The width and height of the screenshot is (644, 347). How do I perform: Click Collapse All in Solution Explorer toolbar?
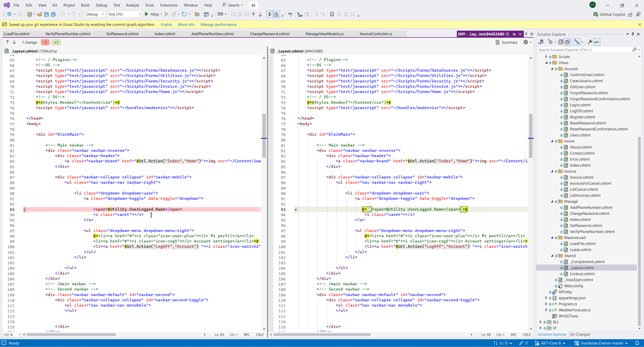(x=560, y=42)
